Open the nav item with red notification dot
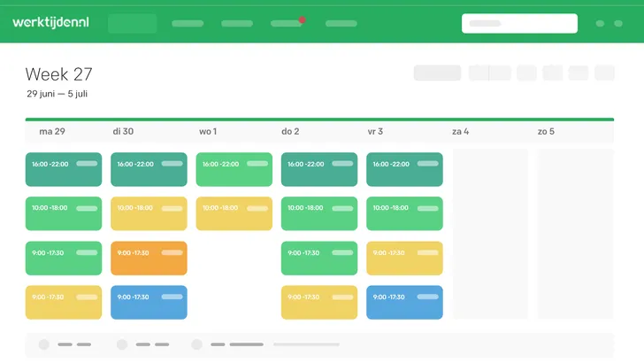Image resolution: width=644 pixels, height=363 pixels. pyautogui.click(x=287, y=23)
